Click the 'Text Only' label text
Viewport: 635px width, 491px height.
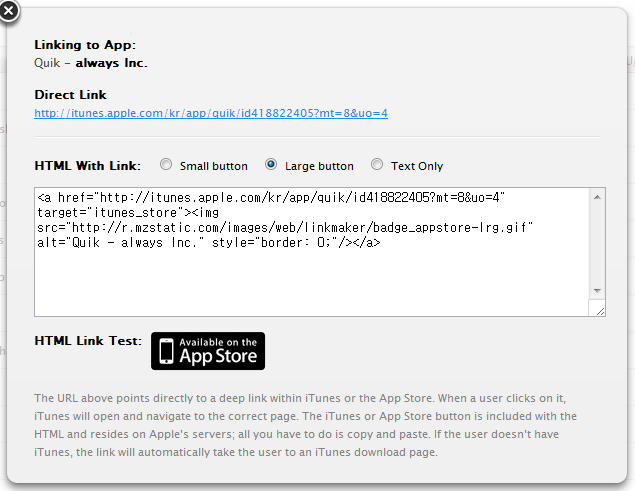[x=417, y=166]
